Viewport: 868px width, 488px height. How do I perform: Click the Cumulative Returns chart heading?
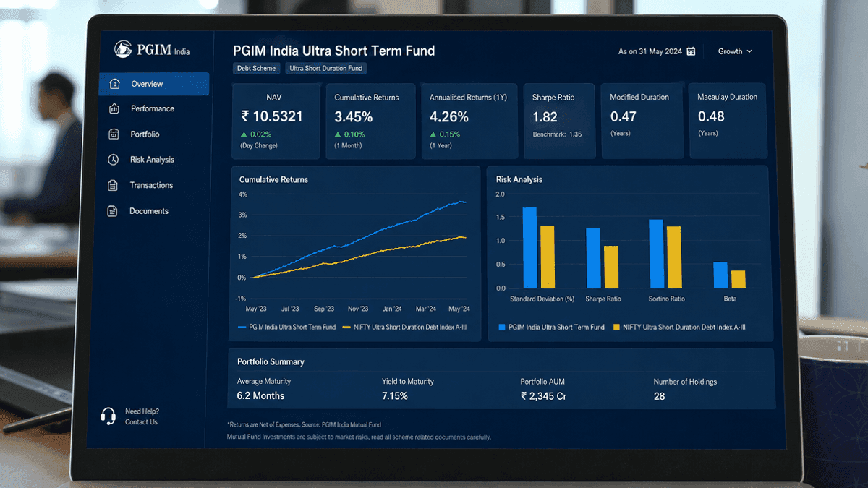coord(273,179)
